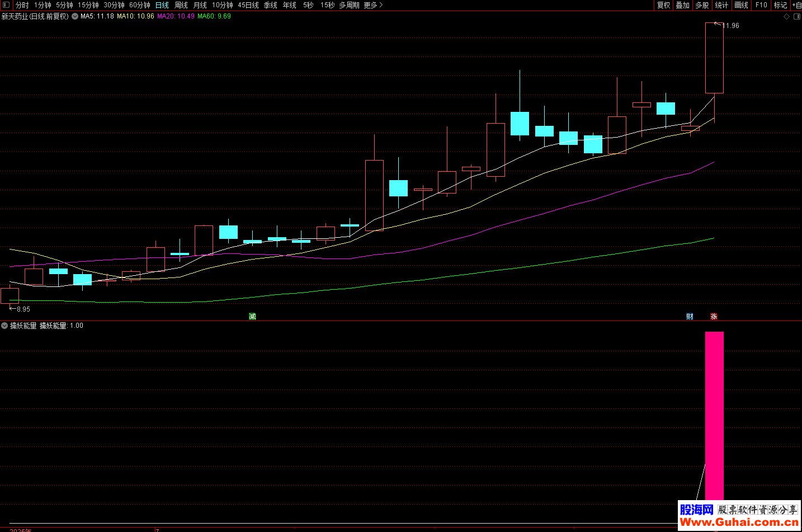
Task: Toggle the right side panel icon
Action: pyautogui.click(x=797, y=17)
